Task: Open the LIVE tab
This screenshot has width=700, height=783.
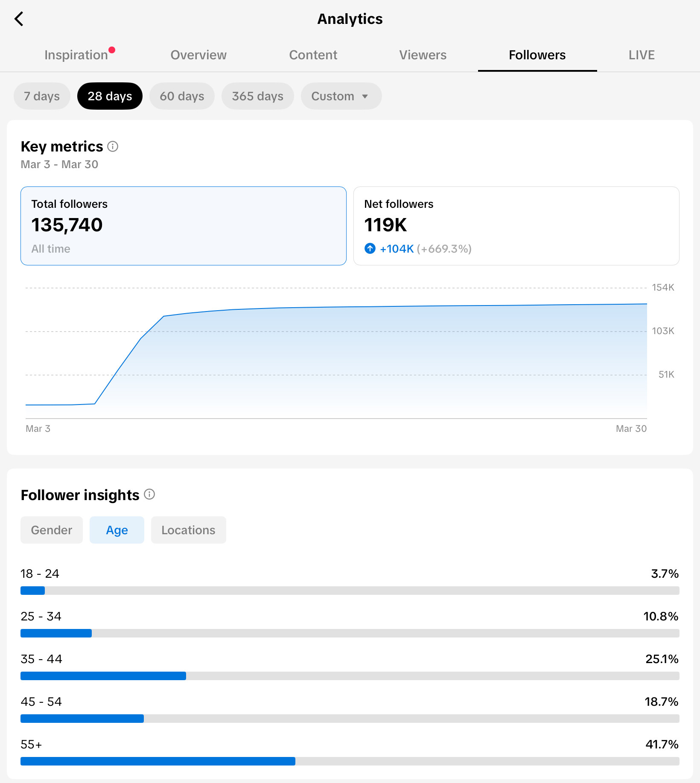Action: coord(642,55)
